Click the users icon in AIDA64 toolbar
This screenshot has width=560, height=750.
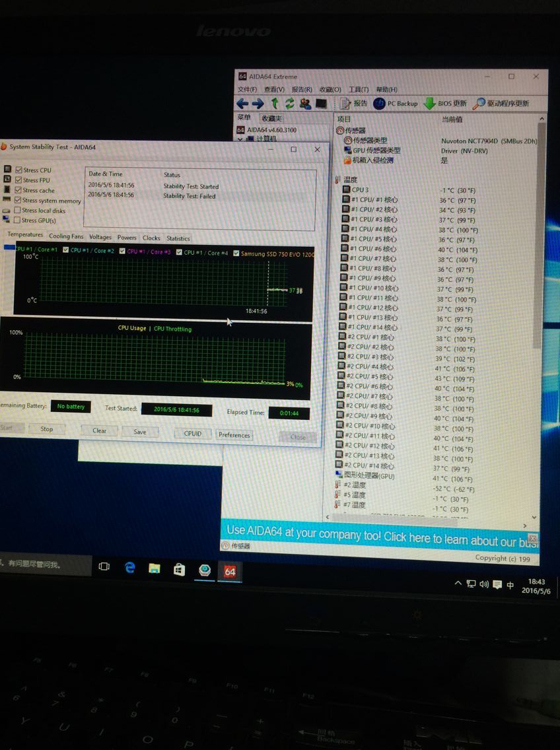tap(305, 103)
